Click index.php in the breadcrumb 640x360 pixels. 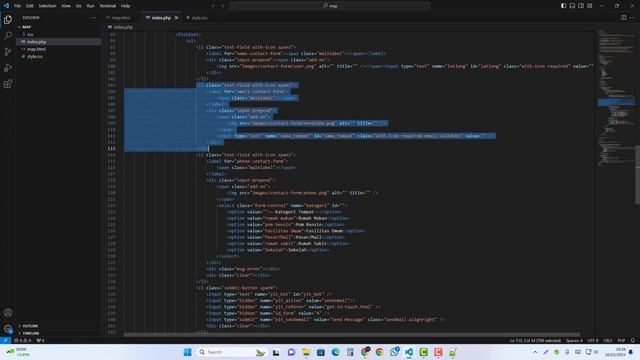123,27
